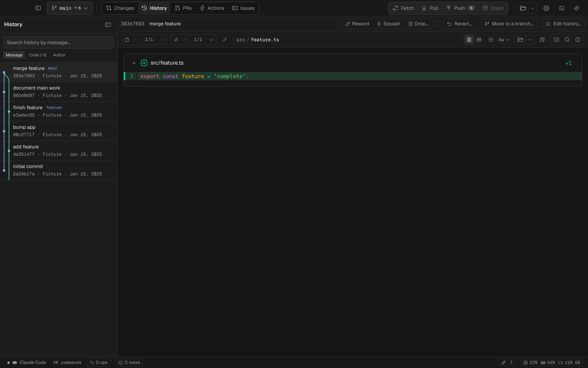Open the Aa font size dropdown
The image size is (588, 368).
(503, 40)
